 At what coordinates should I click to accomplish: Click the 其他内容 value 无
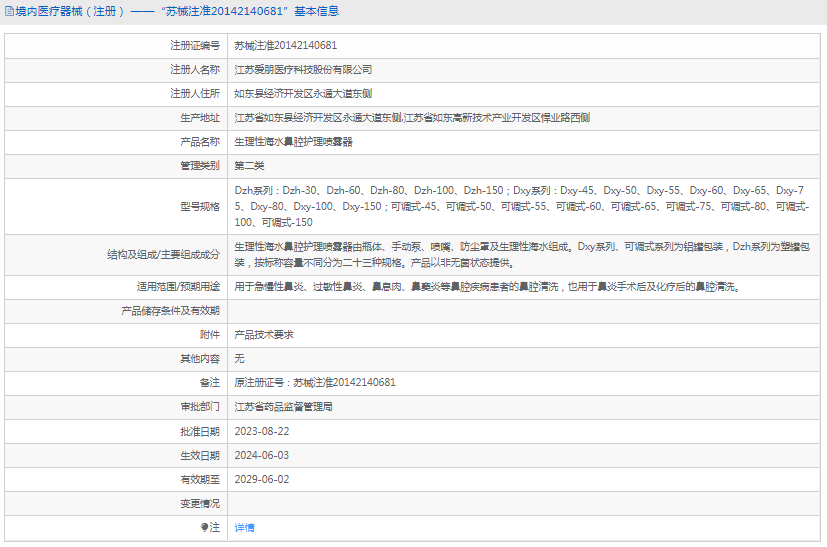pos(239,359)
